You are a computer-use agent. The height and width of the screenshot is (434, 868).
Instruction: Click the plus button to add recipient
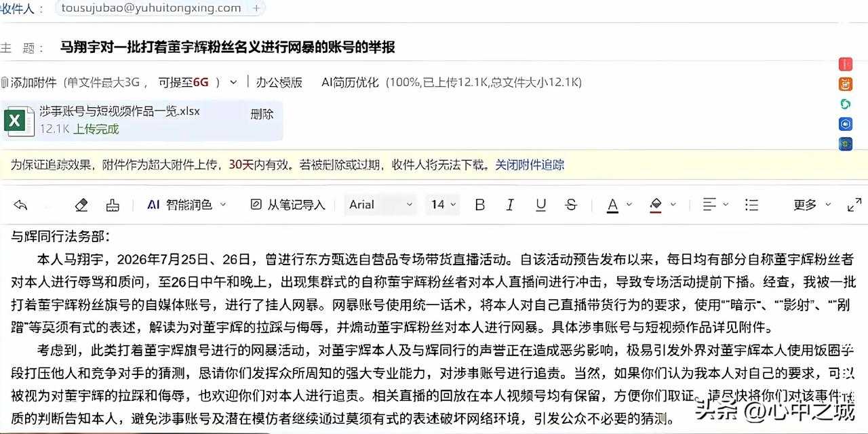(256, 8)
